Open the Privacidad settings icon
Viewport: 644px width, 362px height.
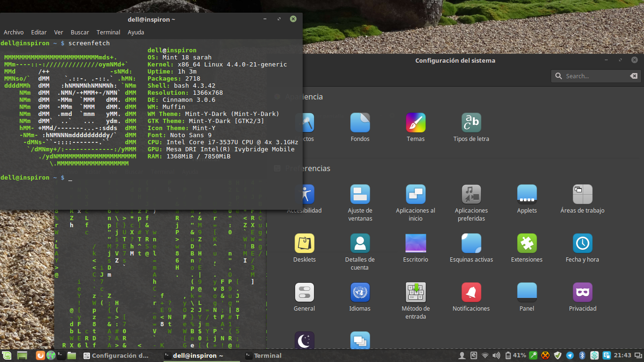pyautogui.click(x=583, y=292)
